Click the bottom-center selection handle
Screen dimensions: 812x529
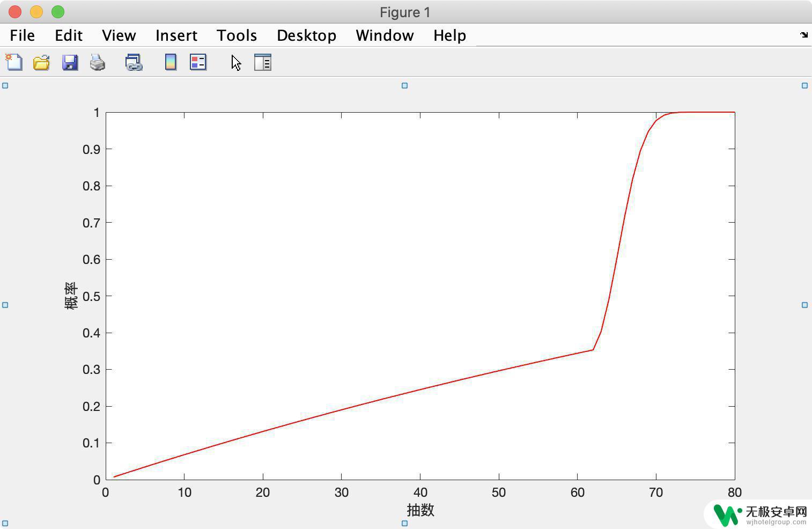point(405,523)
